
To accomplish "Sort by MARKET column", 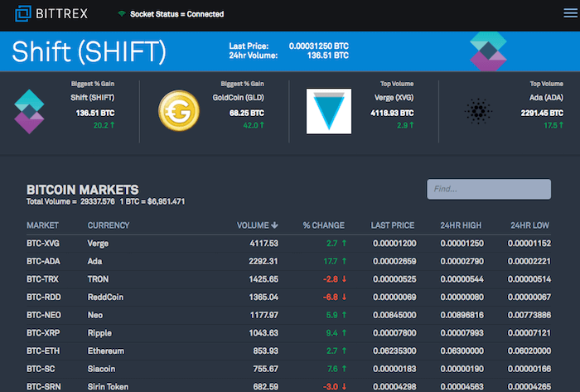I will [42, 225].
